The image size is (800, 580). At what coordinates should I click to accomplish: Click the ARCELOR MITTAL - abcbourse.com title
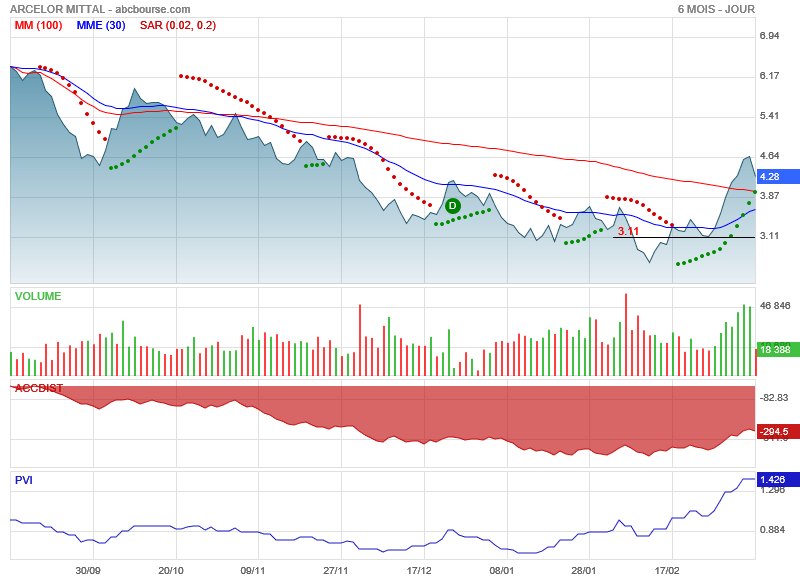[101, 9]
